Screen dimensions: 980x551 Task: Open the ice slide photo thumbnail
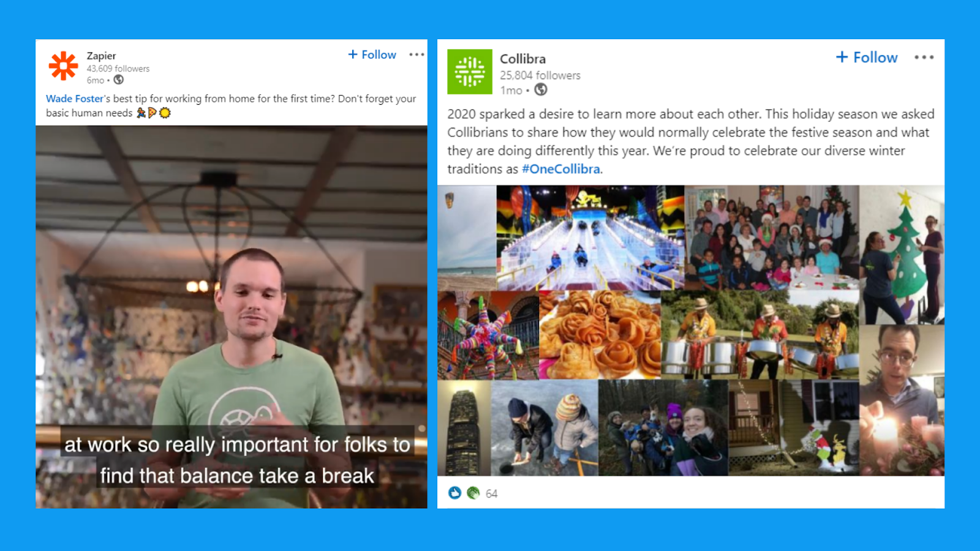(x=590, y=238)
